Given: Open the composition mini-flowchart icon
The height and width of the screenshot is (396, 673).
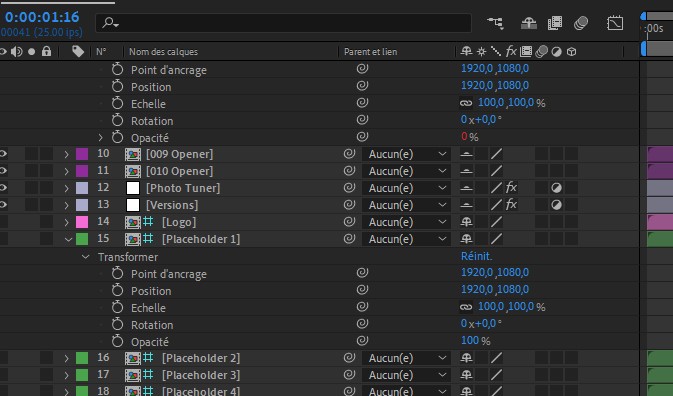Looking at the screenshot, I should pos(495,23).
